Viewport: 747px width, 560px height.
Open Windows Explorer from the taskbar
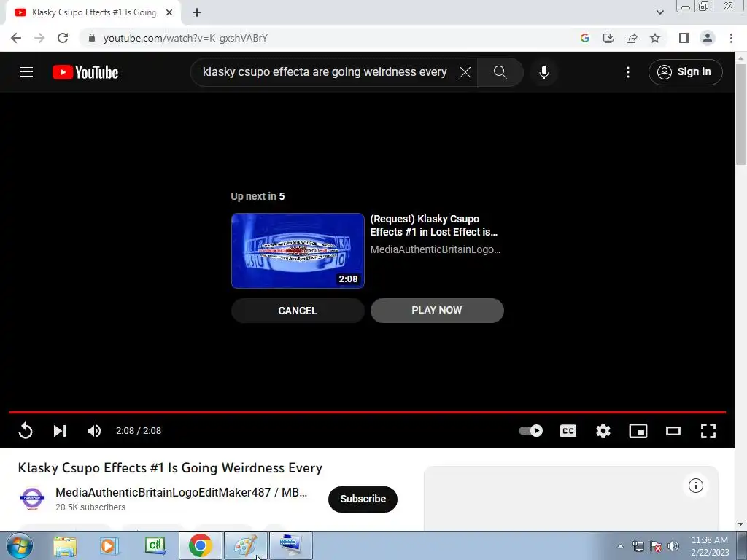[65, 546]
